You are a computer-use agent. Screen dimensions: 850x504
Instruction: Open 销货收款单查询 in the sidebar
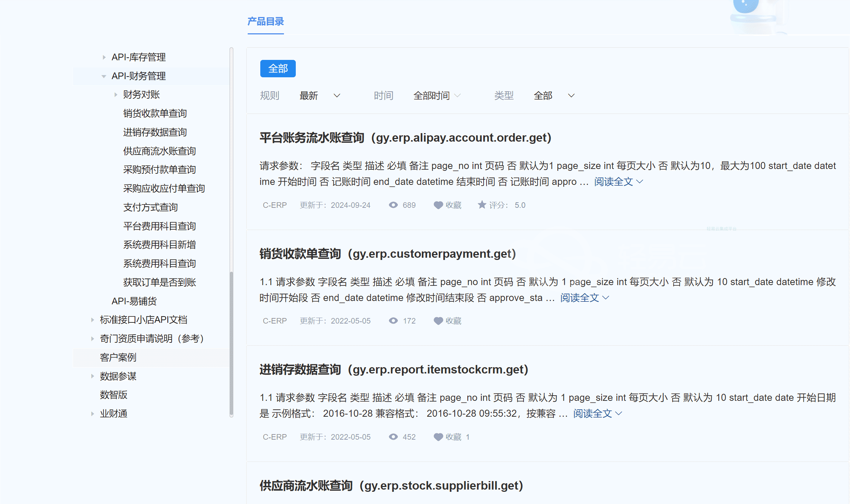click(155, 114)
